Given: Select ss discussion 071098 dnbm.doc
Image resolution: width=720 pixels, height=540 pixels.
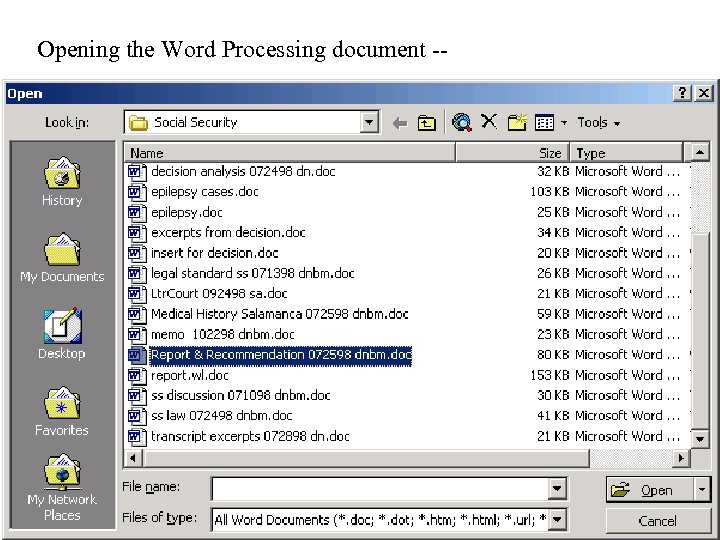Looking at the screenshot, I should tap(241, 396).
